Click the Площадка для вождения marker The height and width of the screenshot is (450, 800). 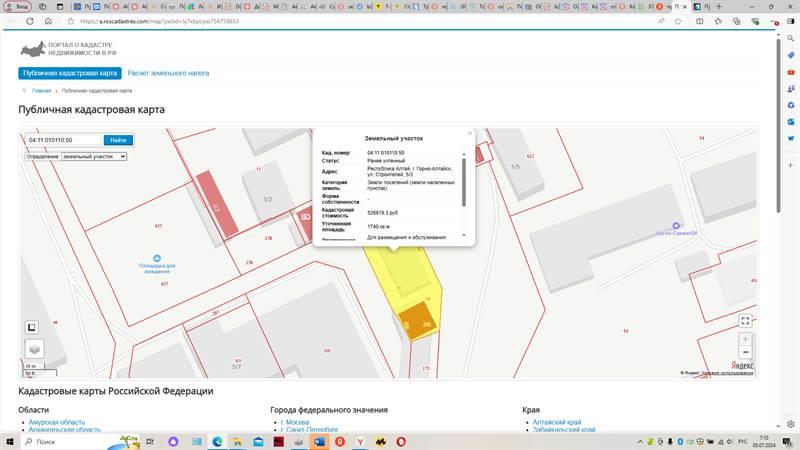click(x=157, y=256)
